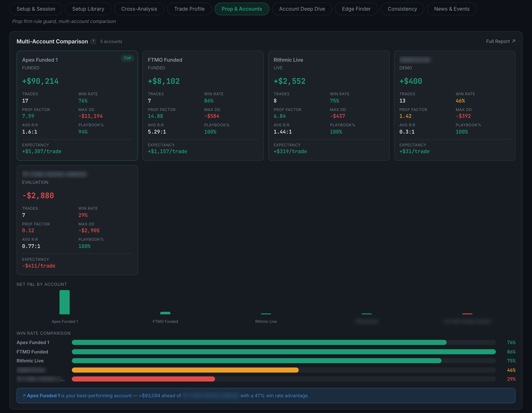532x413 pixels.
Task: Click the TOP badge on Apex Funded 1
Action: tap(127, 58)
